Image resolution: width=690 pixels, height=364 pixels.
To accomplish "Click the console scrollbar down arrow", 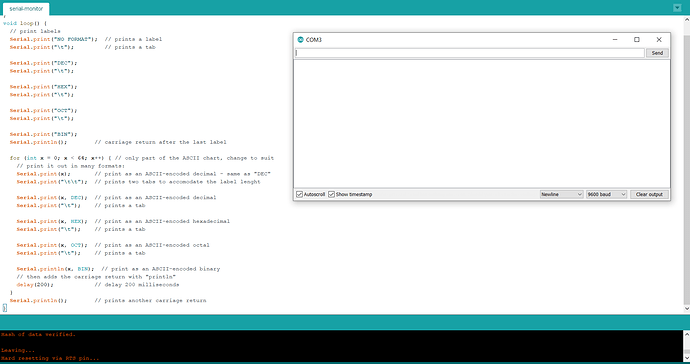I will pyautogui.click(x=687, y=357).
